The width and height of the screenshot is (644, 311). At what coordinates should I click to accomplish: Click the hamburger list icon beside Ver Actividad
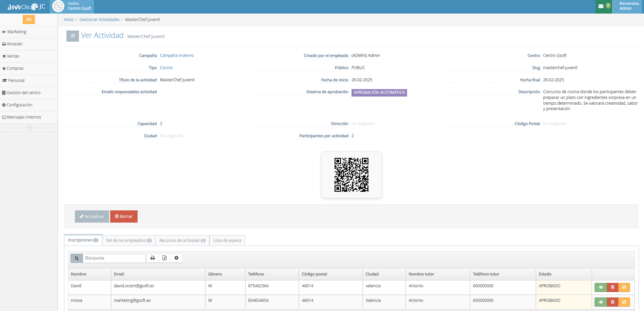coord(73,36)
